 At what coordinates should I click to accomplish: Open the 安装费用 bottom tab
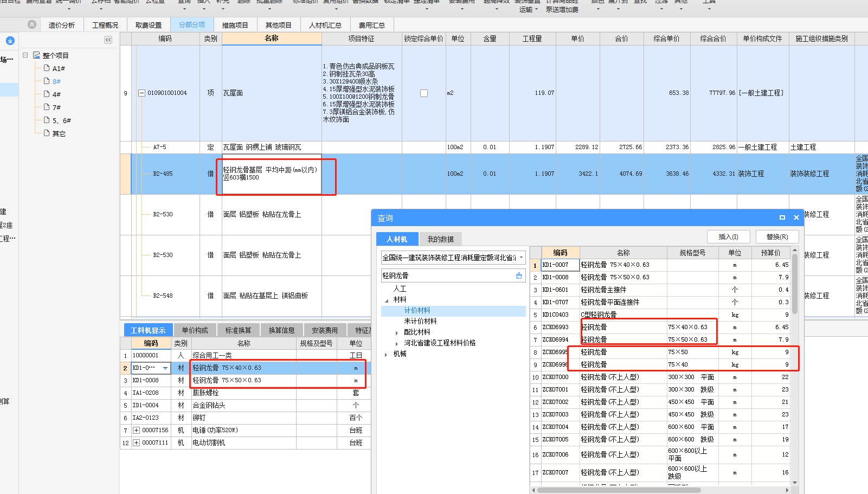(325, 330)
